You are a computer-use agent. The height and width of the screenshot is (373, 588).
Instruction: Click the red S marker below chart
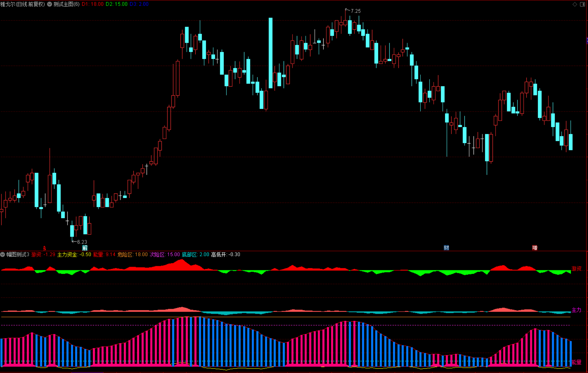[x=45, y=248]
